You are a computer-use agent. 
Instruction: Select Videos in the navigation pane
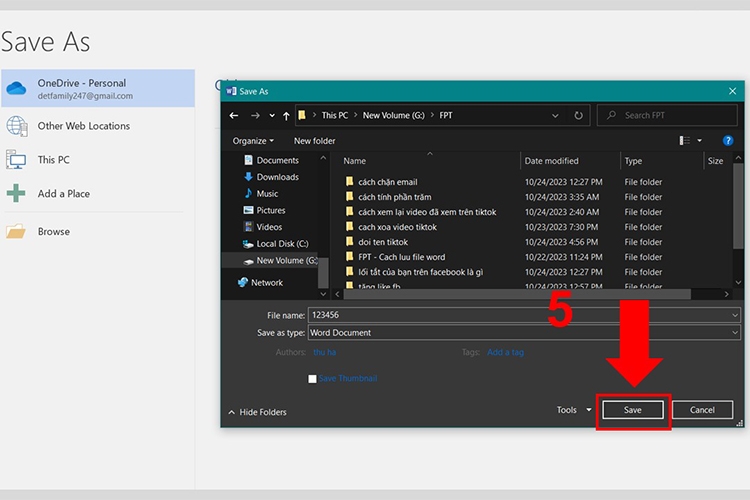(x=269, y=227)
